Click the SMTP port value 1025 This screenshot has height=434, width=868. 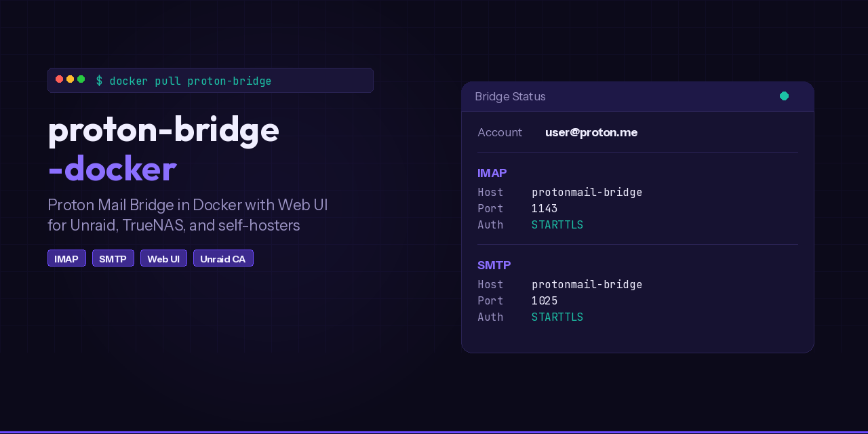(545, 300)
